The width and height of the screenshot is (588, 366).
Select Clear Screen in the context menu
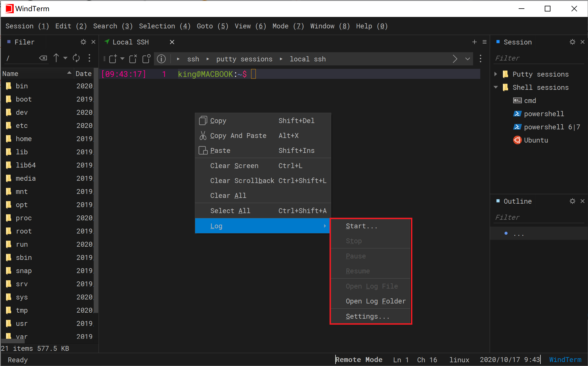pyautogui.click(x=263, y=166)
